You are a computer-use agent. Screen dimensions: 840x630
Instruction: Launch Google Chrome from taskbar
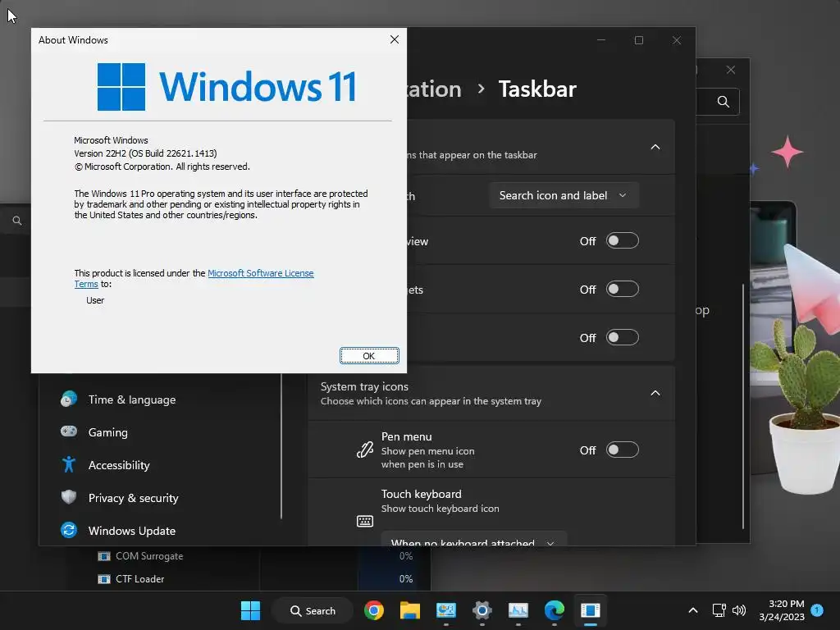(x=374, y=610)
